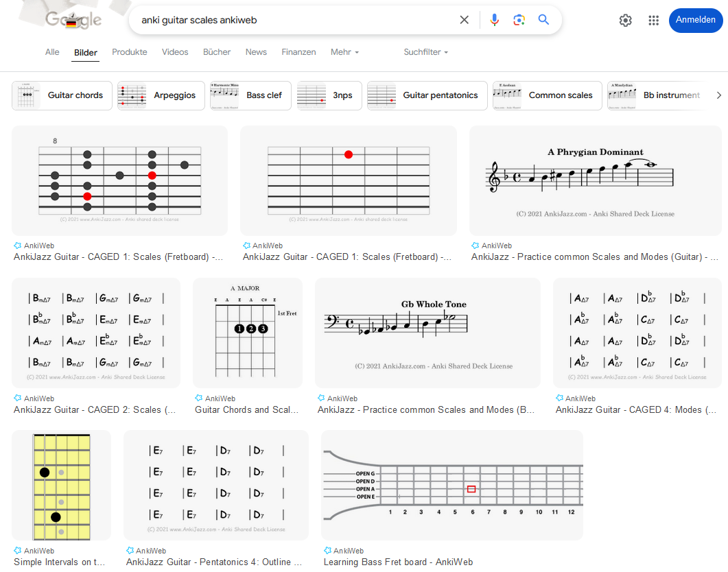728x572 pixels.
Task: Click the Anmelden sign-in button
Action: tap(696, 20)
